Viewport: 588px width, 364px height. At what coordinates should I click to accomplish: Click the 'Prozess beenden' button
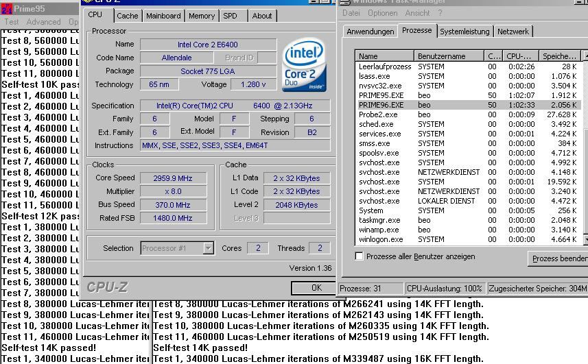(558, 258)
